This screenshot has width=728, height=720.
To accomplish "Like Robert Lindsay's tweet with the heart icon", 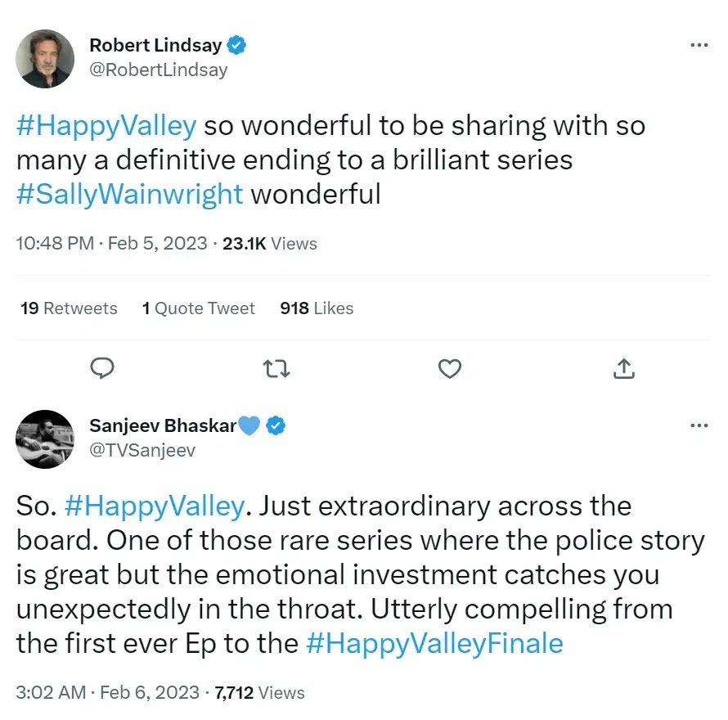I will point(449,368).
